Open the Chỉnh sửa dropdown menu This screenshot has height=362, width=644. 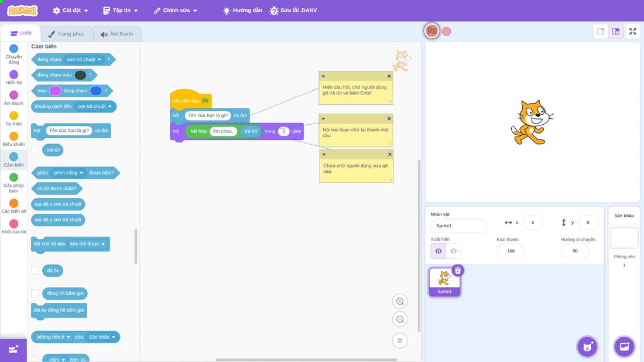tap(176, 11)
